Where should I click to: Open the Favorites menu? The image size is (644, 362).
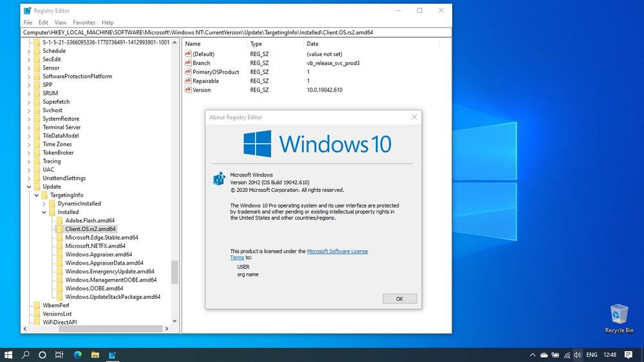point(84,23)
